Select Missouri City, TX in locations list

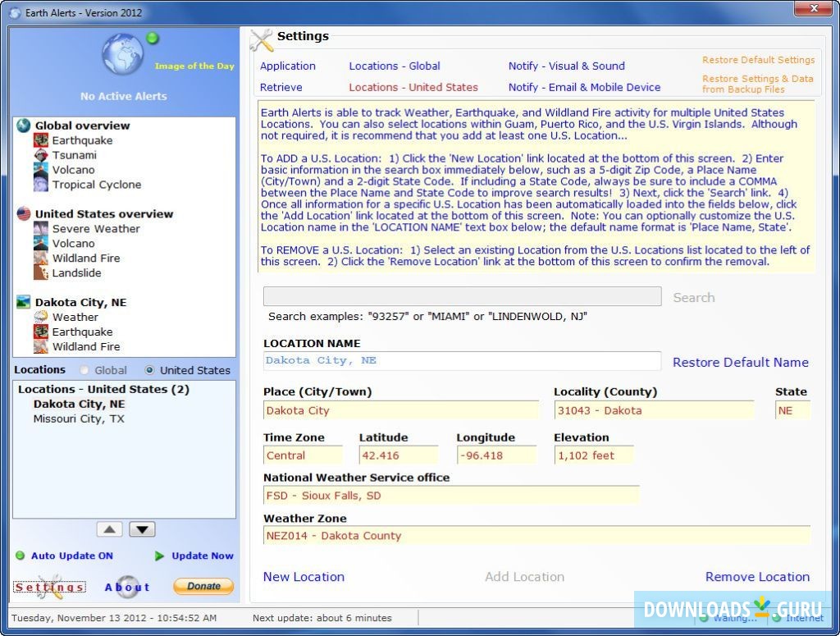pos(79,419)
